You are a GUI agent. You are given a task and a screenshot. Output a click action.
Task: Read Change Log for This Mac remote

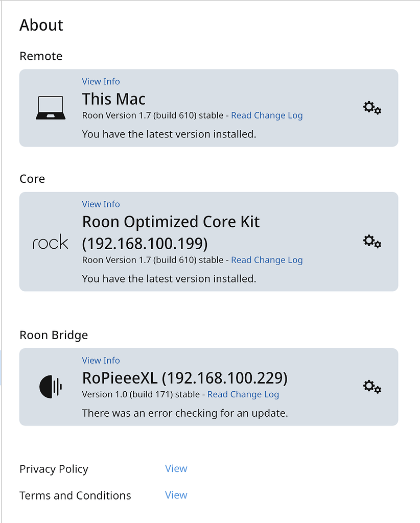[x=267, y=115]
